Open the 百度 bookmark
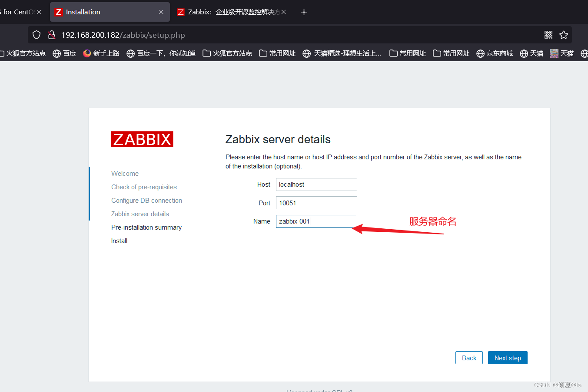Viewport: 588px width, 392px height. pos(64,53)
